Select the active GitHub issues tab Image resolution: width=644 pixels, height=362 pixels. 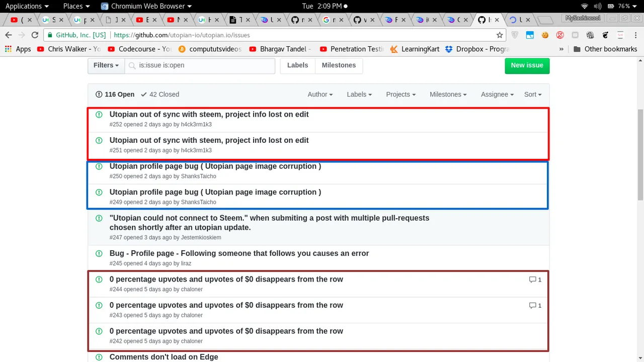[488, 20]
